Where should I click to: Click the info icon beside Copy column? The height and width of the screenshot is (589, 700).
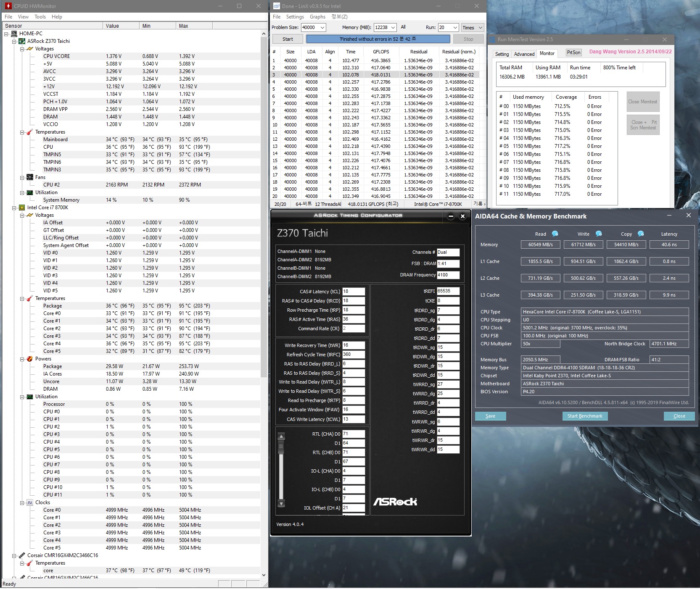[x=641, y=234]
